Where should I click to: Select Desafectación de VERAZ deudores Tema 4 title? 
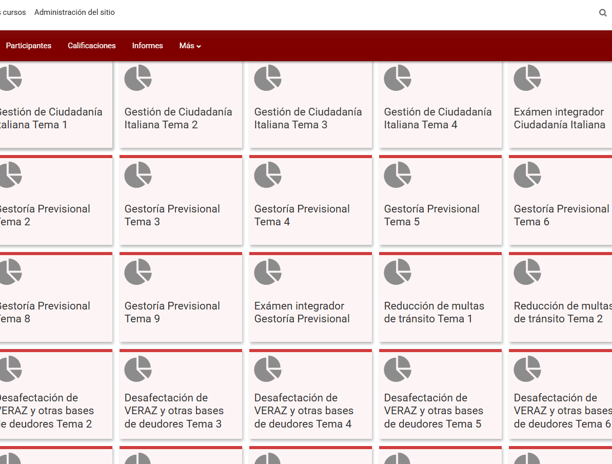(x=304, y=411)
